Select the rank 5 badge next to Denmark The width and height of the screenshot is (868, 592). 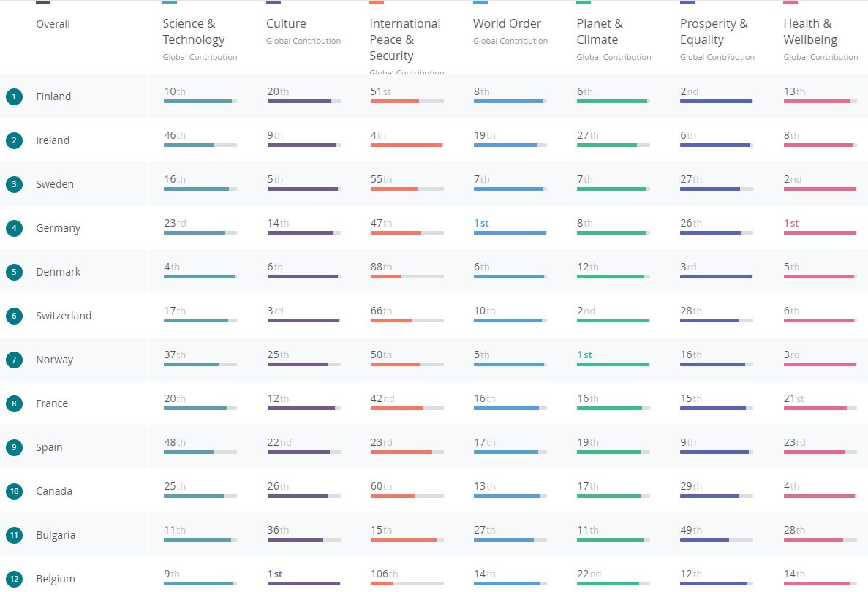tap(15, 272)
